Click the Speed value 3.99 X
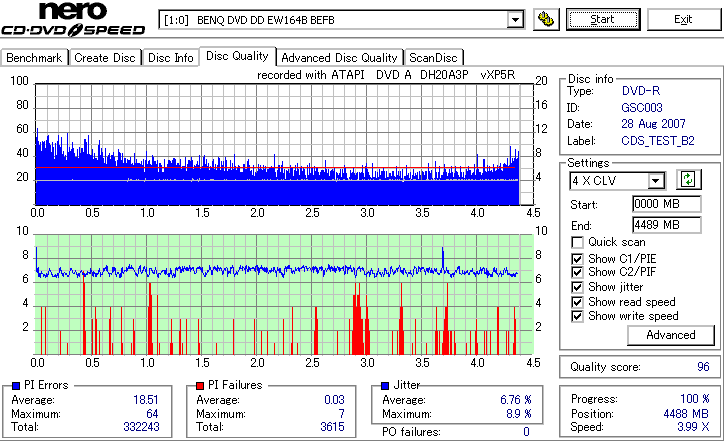Viewport: 724px width, 441px height. coord(693,427)
